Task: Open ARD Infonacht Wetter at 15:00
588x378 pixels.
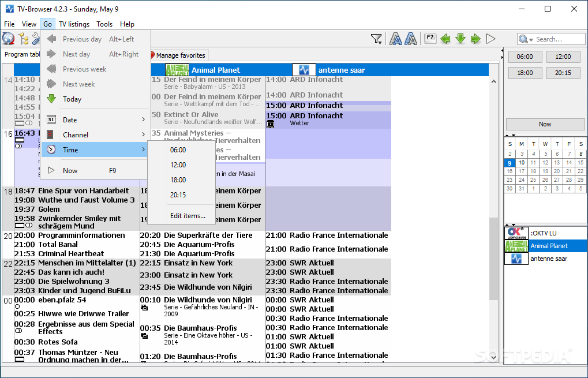Action: pyautogui.click(x=328, y=119)
